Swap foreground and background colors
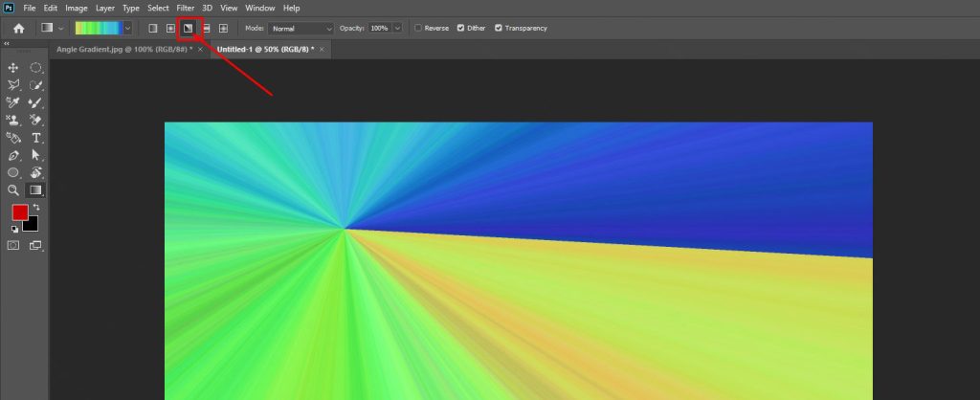980x400 pixels. (36, 208)
